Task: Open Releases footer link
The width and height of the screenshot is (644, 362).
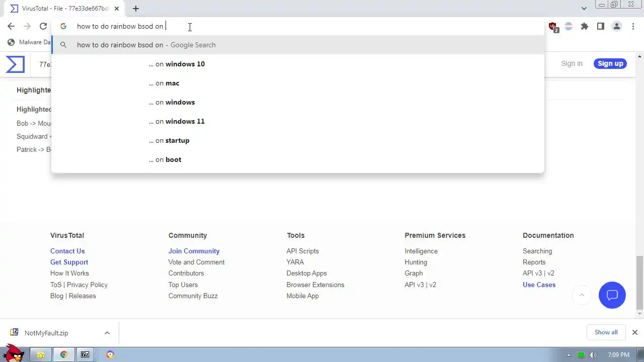Action: pos(83,296)
